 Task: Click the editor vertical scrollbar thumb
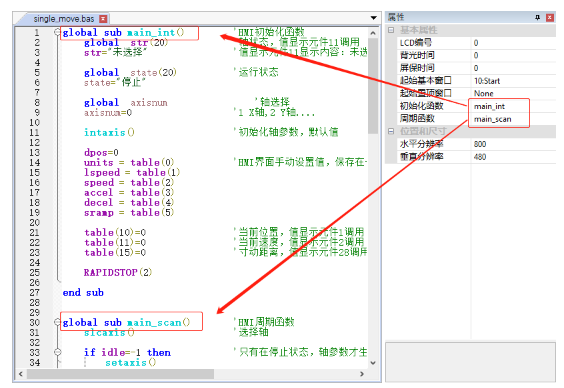[373, 86]
